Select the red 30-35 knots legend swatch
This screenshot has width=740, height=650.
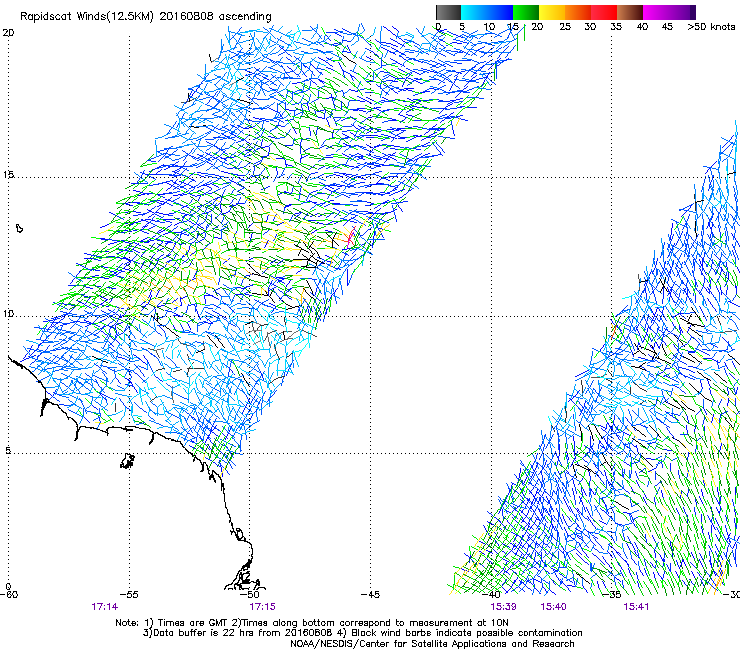pos(604,12)
